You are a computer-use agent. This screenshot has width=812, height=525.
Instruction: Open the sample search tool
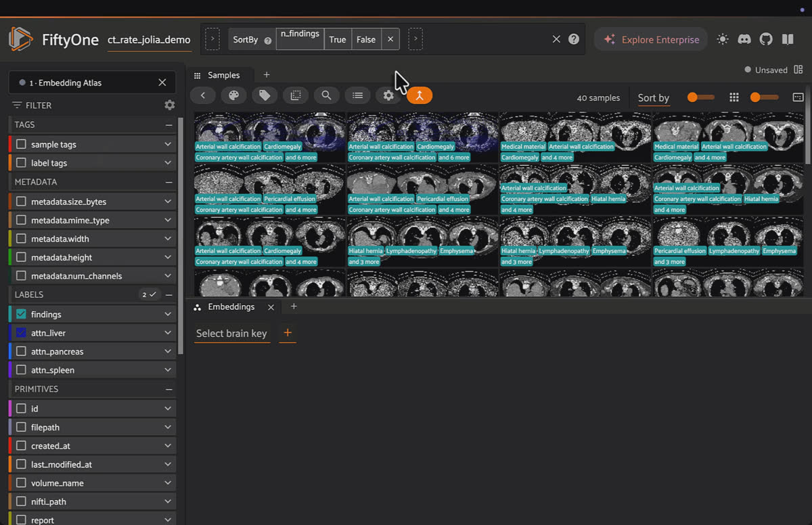(x=326, y=95)
